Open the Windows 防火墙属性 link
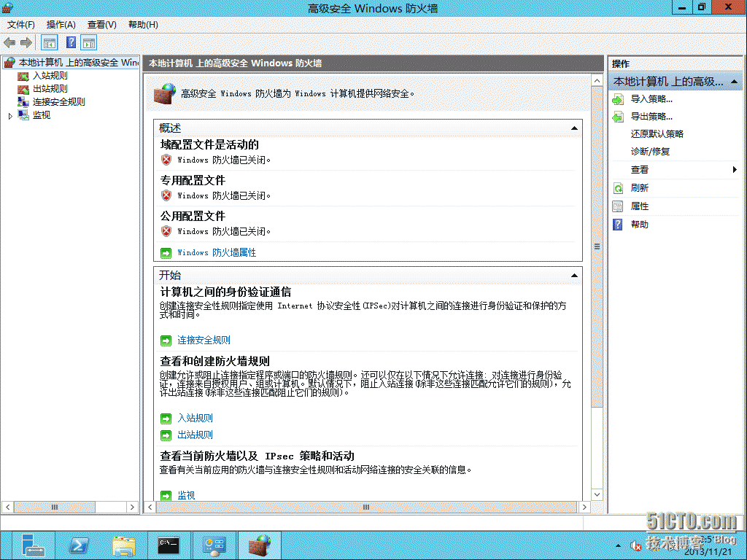This screenshot has height=560, width=747. coord(217,253)
